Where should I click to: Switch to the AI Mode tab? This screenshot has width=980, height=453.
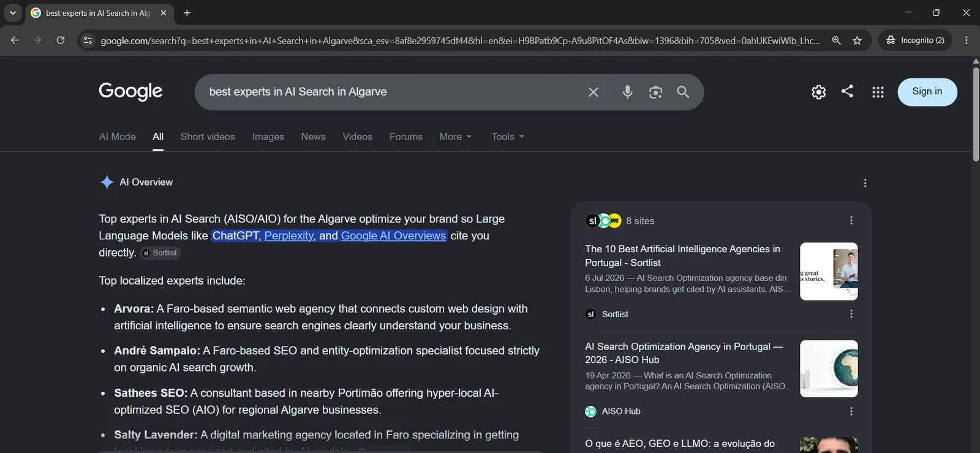pyautogui.click(x=118, y=137)
